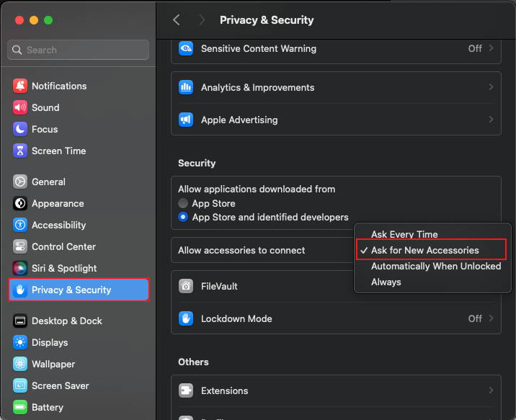Select the App Store only radio button

(x=183, y=203)
